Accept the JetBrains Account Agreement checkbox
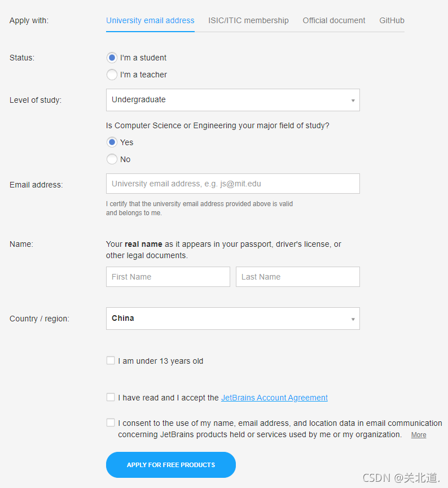 coord(111,397)
